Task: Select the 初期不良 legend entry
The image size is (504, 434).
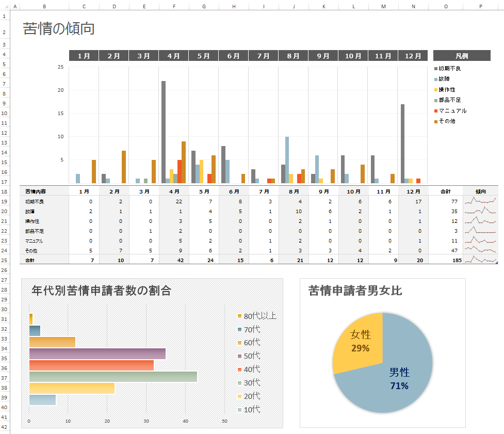Action: (447, 69)
